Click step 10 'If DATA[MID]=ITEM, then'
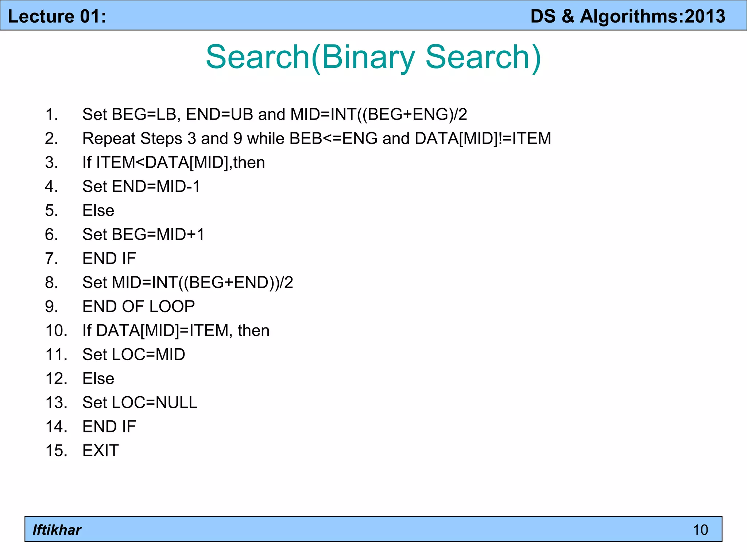The width and height of the screenshot is (747, 560). (176, 331)
